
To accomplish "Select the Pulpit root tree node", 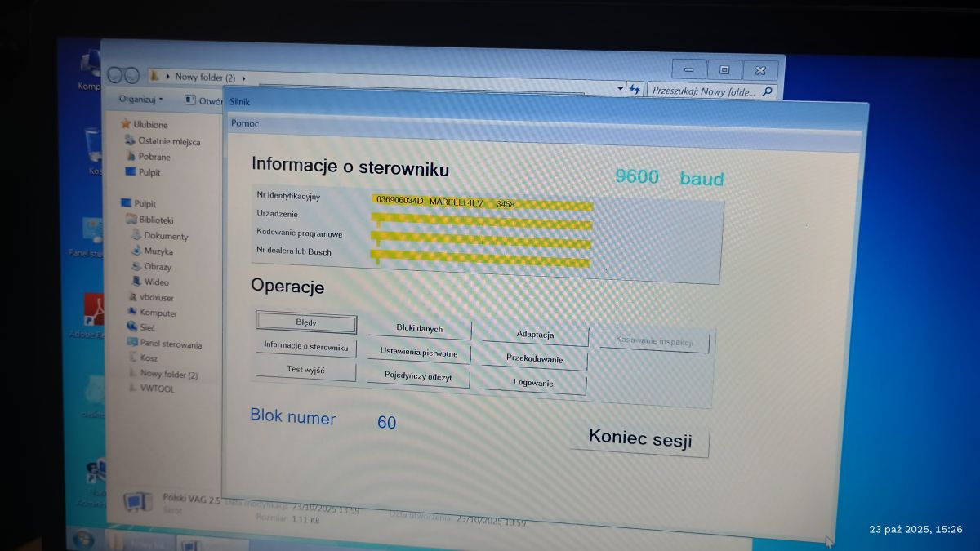I will [x=138, y=203].
